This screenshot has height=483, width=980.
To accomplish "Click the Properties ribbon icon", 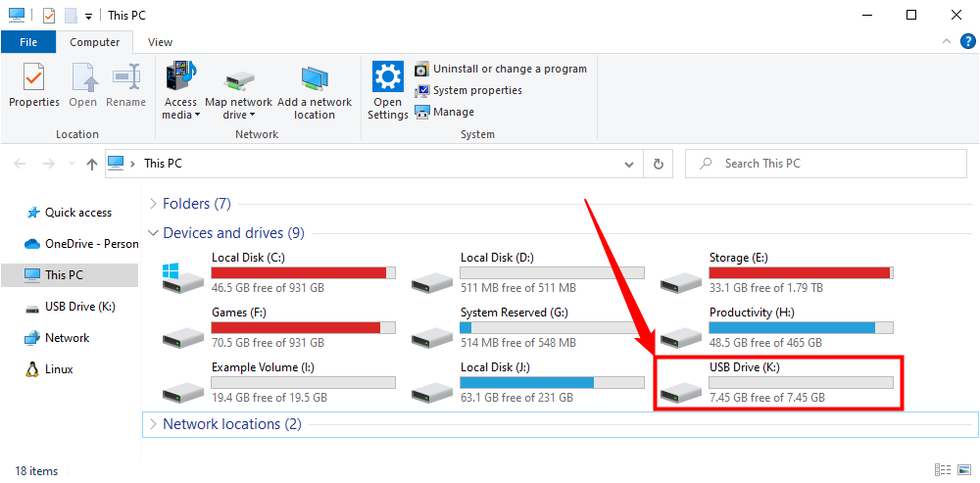I will click(33, 85).
